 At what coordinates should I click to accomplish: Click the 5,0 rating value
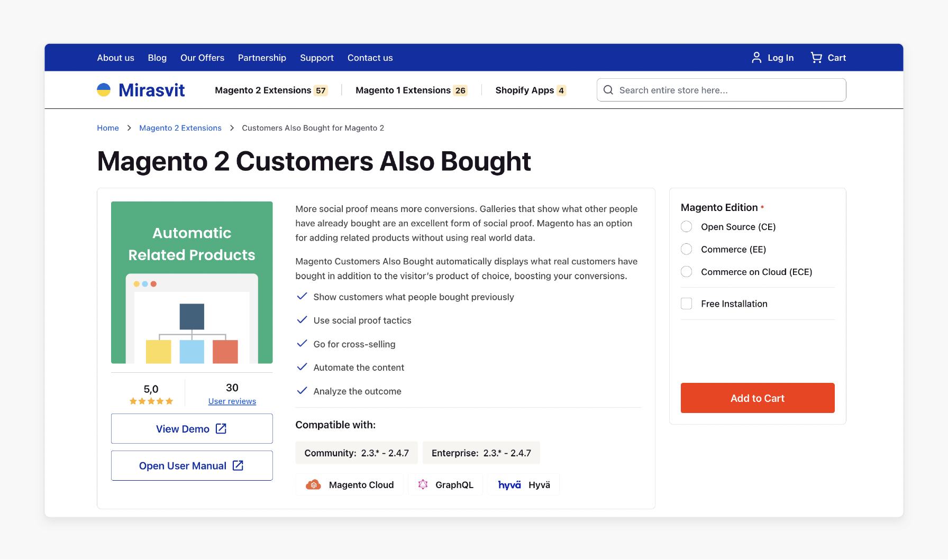(151, 389)
